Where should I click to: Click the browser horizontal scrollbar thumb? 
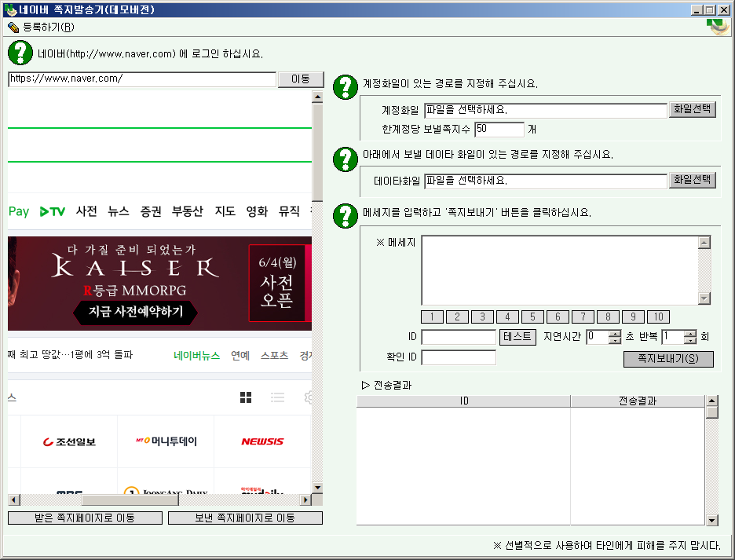[119, 500]
